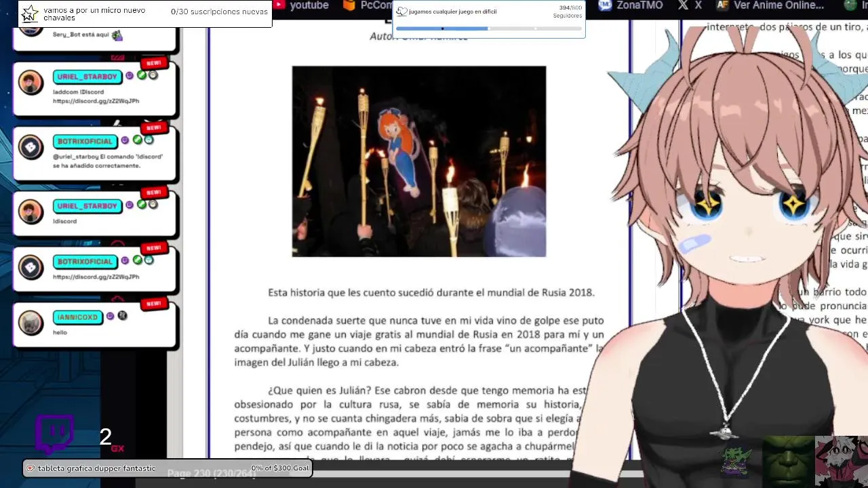Click the heart icon in followers goal widget
Image resolution: width=868 pixels, height=488 pixels.
(401, 12)
